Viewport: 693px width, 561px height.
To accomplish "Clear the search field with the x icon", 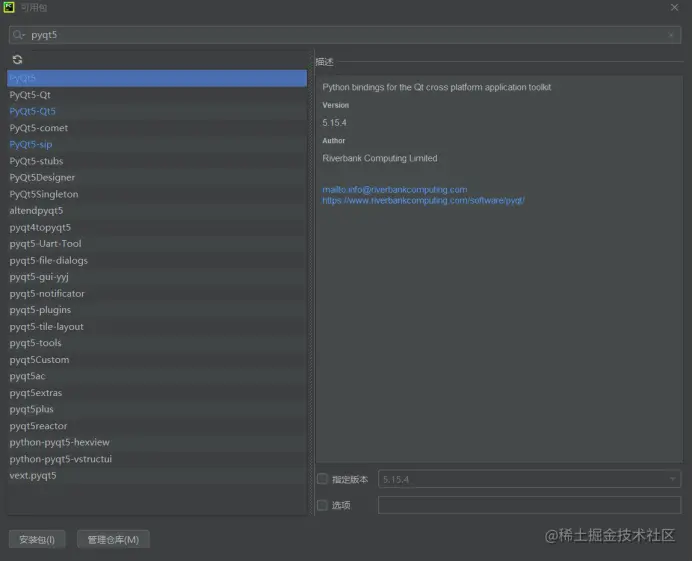I will (671, 35).
